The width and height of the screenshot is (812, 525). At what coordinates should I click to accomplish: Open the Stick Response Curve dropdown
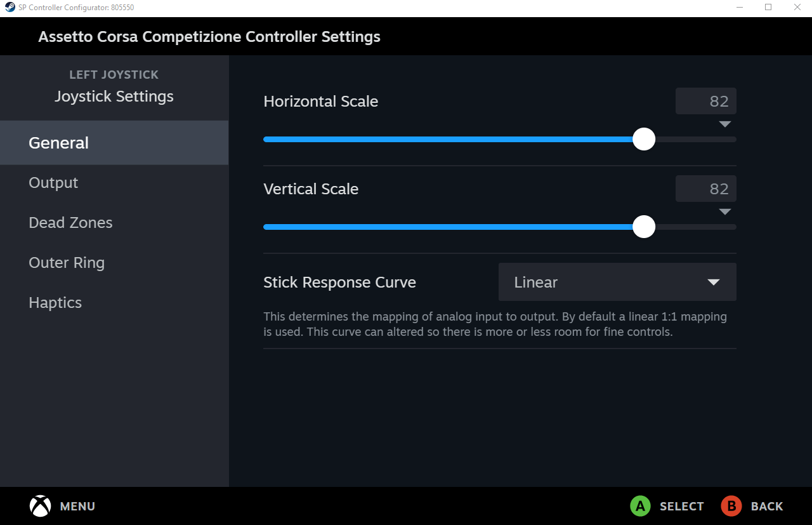(x=617, y=282)
